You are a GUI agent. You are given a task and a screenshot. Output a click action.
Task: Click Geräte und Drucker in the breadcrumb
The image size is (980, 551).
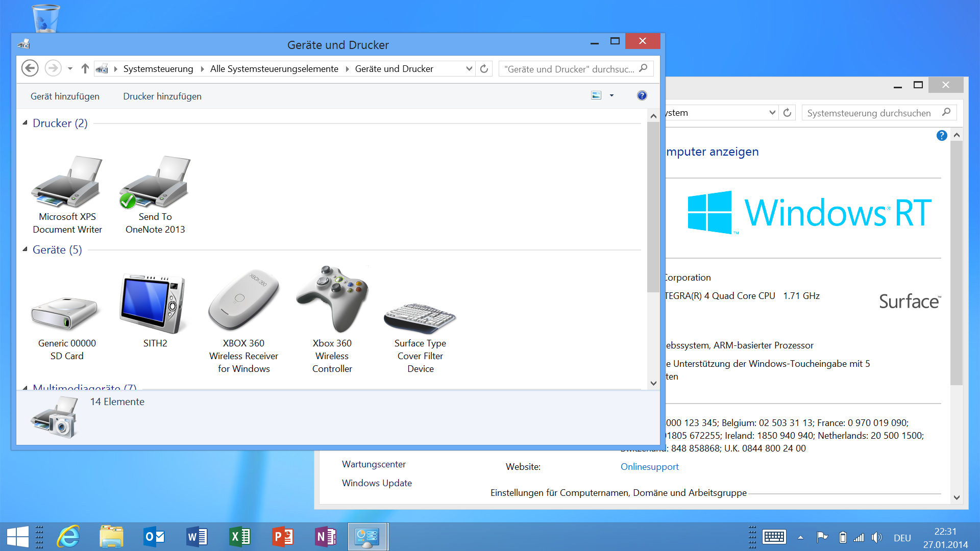click(394, 69)
